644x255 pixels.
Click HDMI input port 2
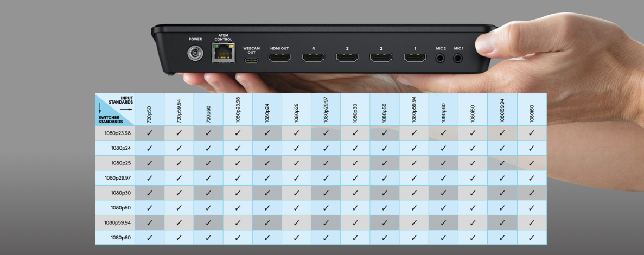pyautogui.click(x=381, y=58)
